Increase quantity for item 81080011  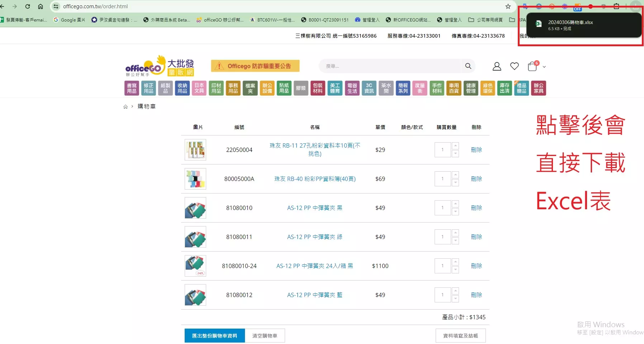click(455, 233)
